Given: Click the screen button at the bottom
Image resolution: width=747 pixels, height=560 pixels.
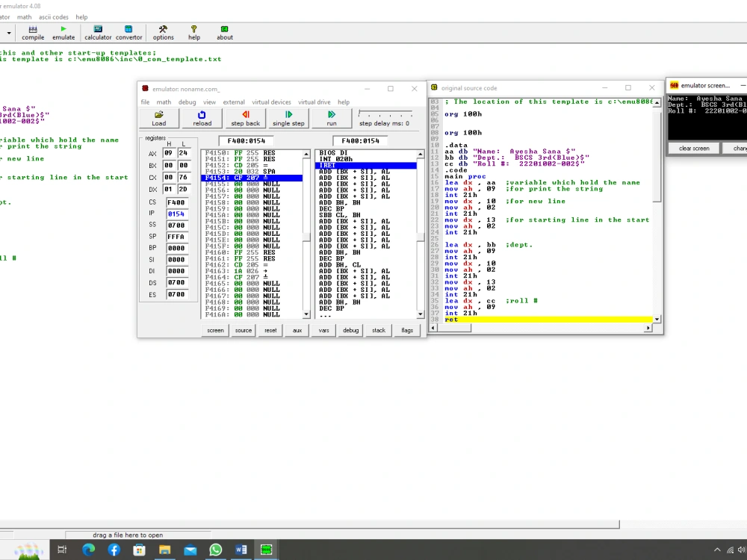Looking at the screenshot, I should point(215,330).
